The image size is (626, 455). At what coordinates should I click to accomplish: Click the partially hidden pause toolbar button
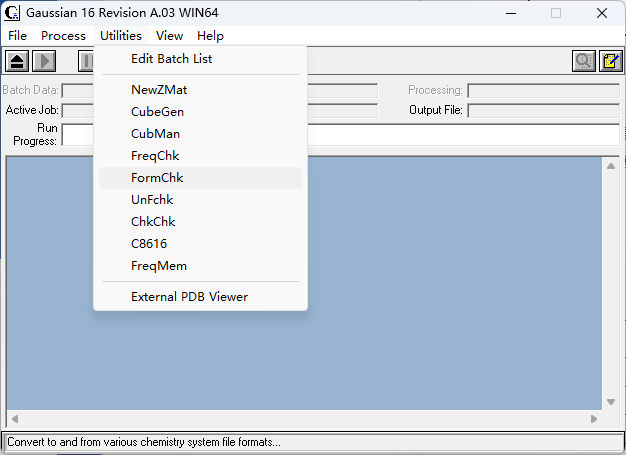(86, 62)
